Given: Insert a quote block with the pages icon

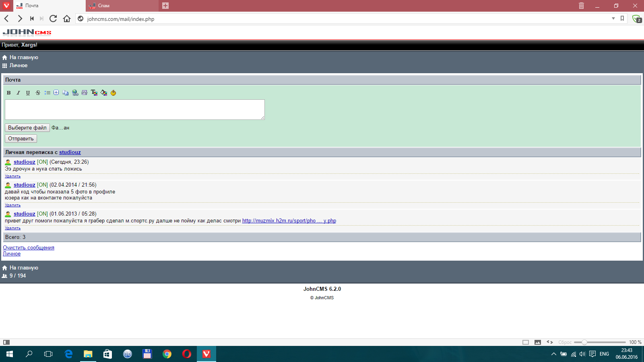Looking at the screenshot, I should (x=66, y=93).
